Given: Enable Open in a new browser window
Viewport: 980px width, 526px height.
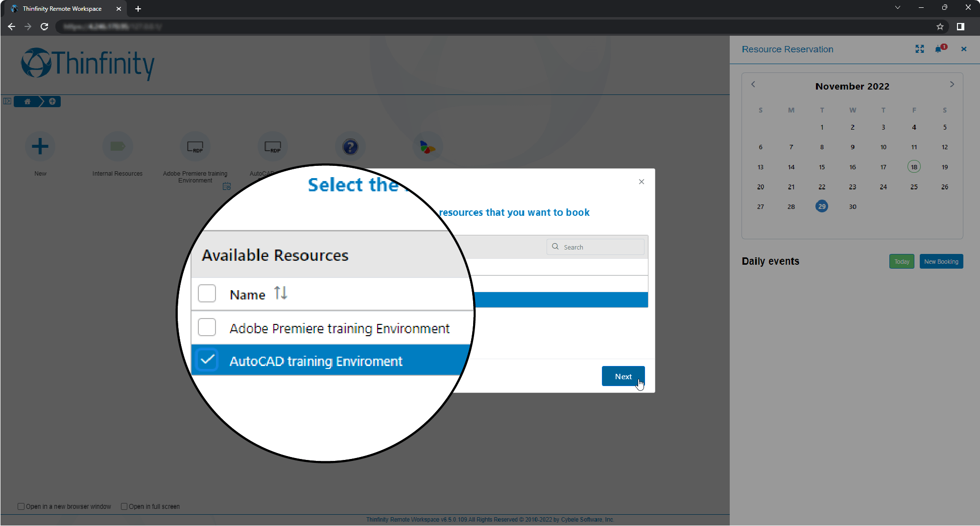Looking at the screenshot, I should pos(21,506).
